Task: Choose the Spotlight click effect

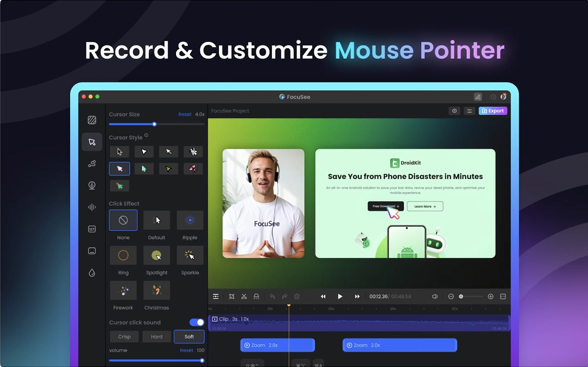Action: pyautogui.click(x=157, y=255)
